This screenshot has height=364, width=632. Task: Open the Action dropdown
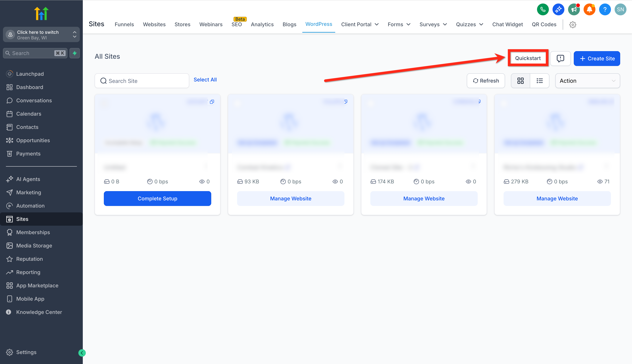click(587, 81)
